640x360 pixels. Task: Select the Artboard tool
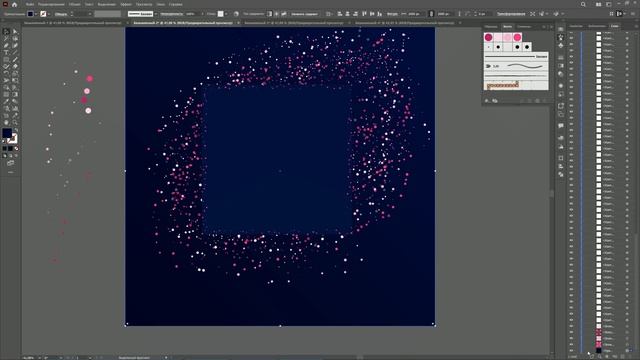(x=6, y=116)
